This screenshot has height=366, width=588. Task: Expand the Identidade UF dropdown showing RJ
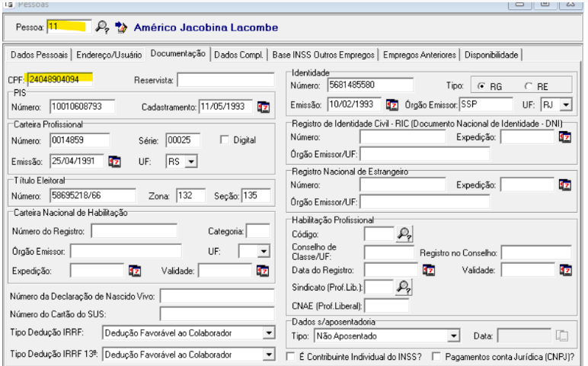[x=566, y=104]
